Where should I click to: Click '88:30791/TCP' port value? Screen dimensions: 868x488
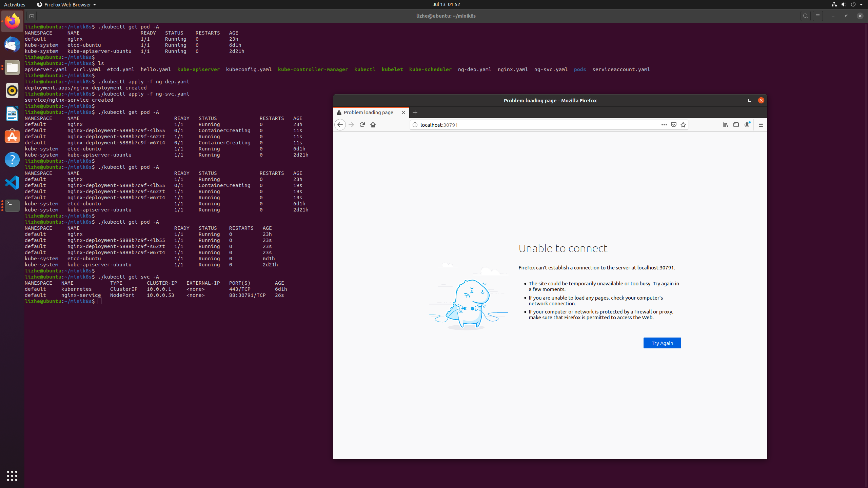pyautogui.click(x=247, y=295)
